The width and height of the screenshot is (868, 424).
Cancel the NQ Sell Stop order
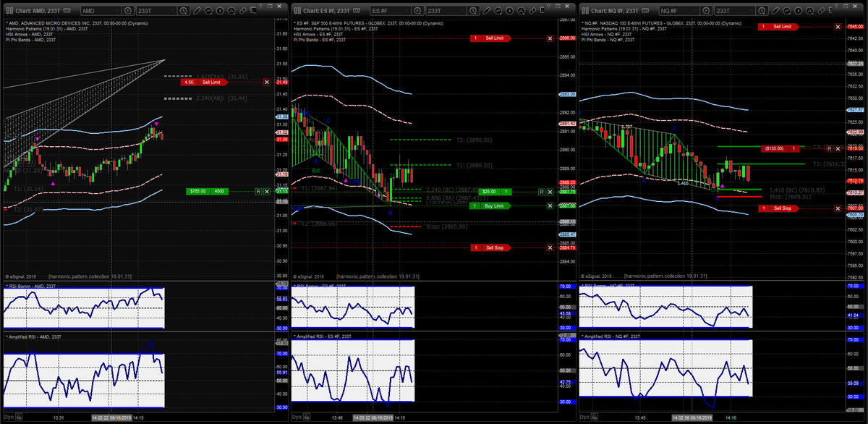point(838,208)
